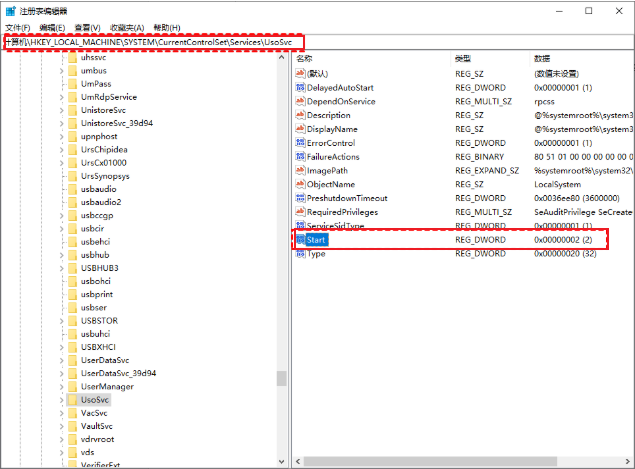Click the ImagePath string value icon
635x469 pixels.
(300, 170)
